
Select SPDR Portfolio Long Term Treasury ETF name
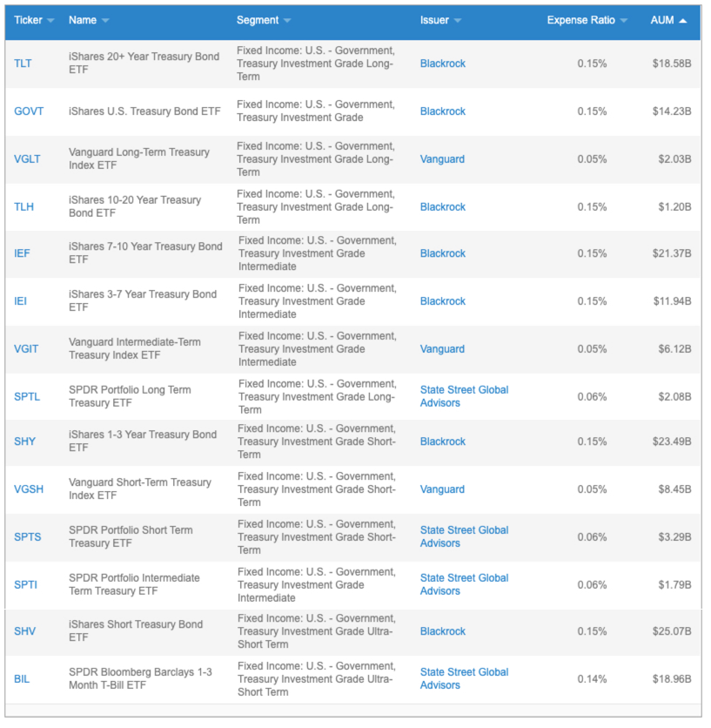[x=130, y=396]
